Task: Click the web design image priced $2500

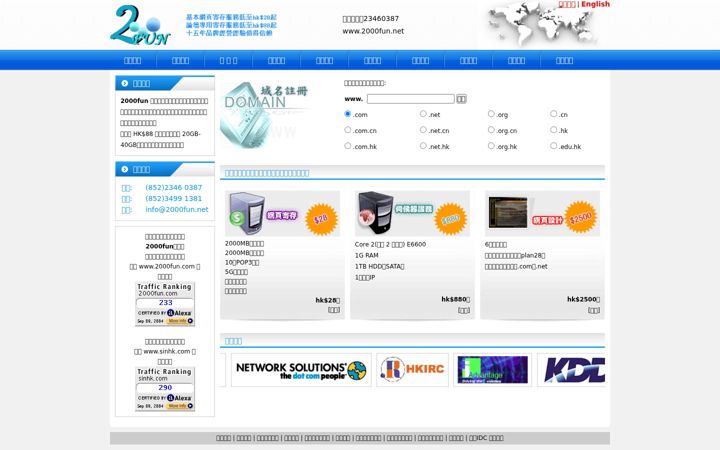Action: click(542, 214)
